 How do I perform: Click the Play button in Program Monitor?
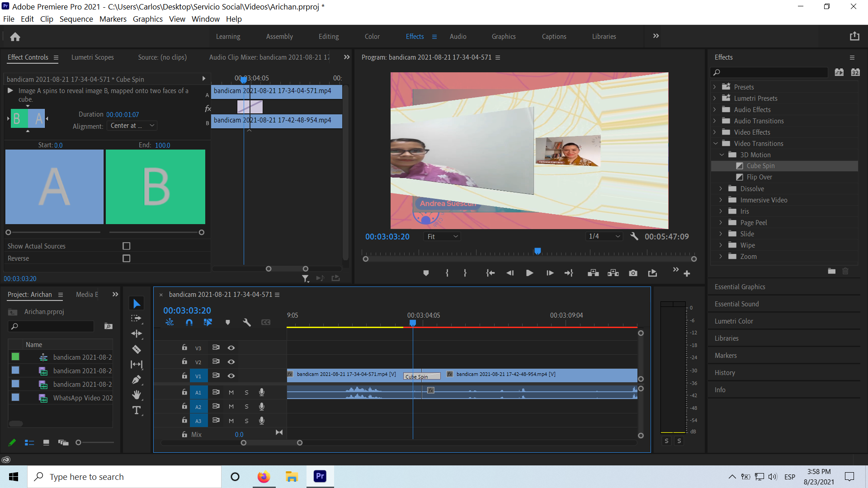pyautogui.click(x=528, y=273)
